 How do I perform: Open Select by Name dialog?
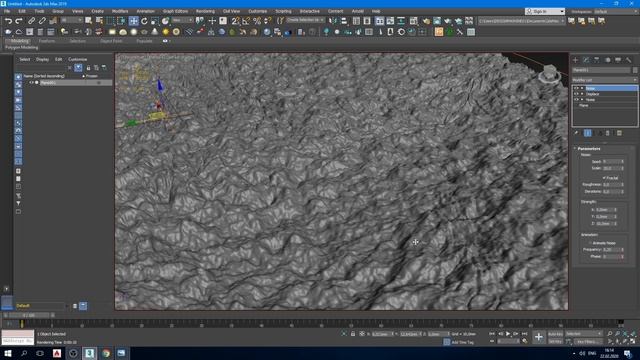point(99,21)
